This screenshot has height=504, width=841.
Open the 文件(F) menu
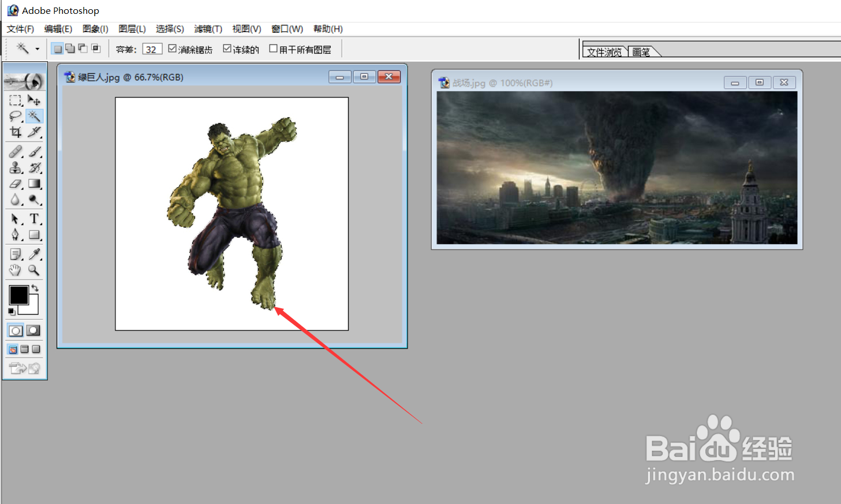(20, 29)
